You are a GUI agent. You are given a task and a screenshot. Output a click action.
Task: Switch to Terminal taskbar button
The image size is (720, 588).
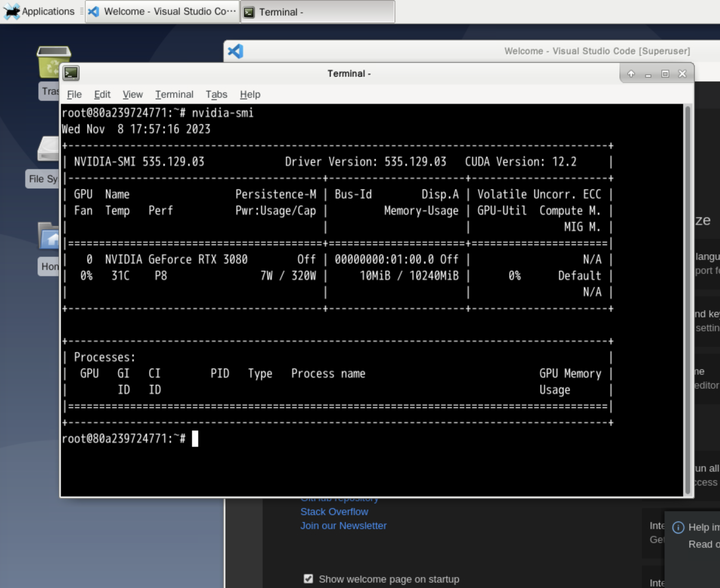[318, 12]
